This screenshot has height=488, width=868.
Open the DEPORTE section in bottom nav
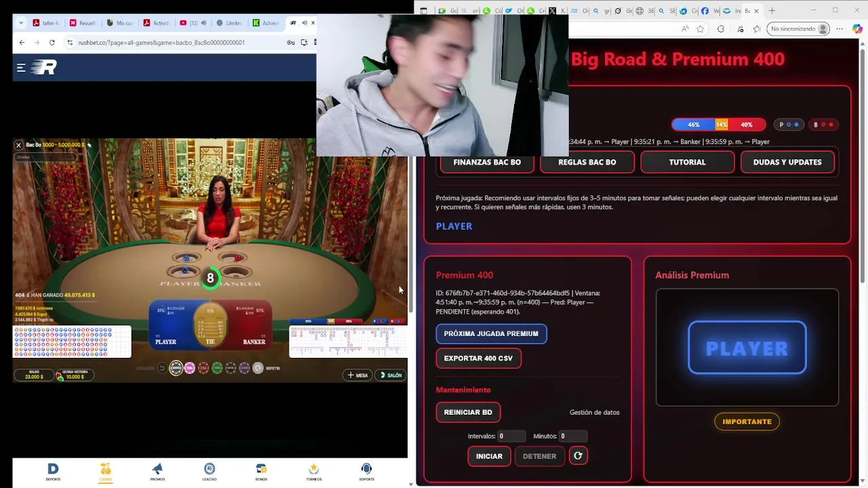click(x=53, y=472)
